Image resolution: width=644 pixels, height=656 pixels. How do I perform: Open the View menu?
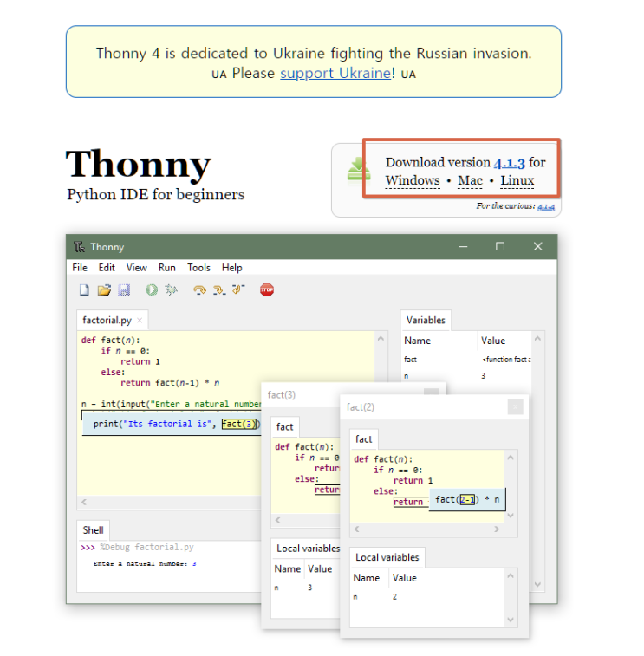point(136,267)
